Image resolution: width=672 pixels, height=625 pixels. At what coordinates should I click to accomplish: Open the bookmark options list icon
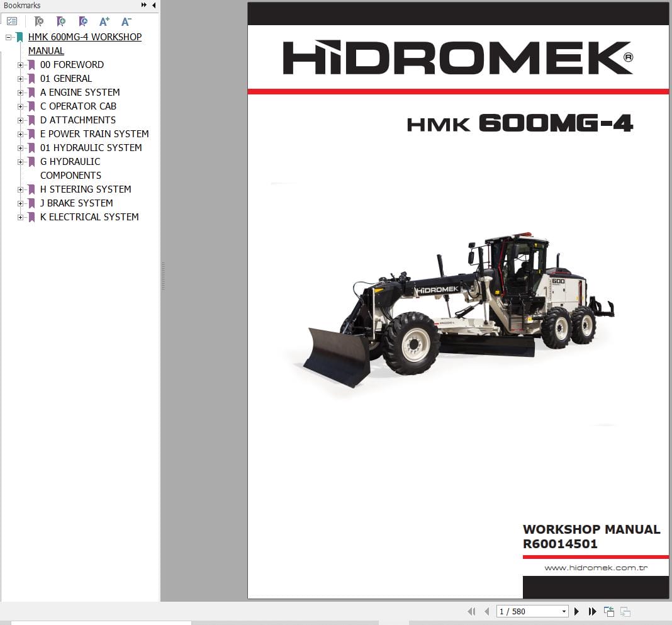point(12,21)
